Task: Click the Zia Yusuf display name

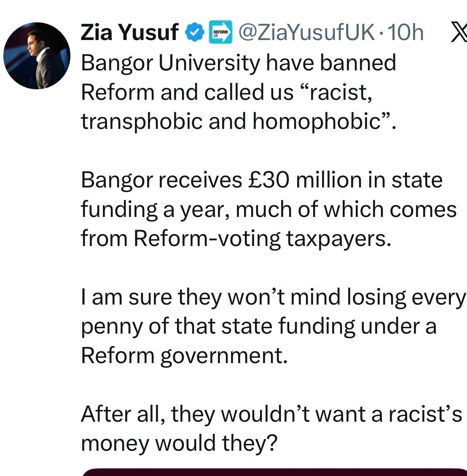Action: tap(129, 33)
